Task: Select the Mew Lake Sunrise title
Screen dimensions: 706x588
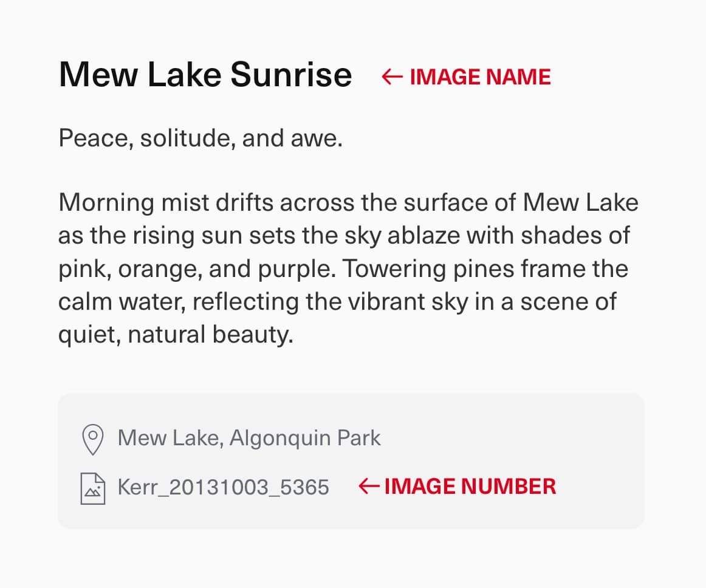Action: coord(205,74)
